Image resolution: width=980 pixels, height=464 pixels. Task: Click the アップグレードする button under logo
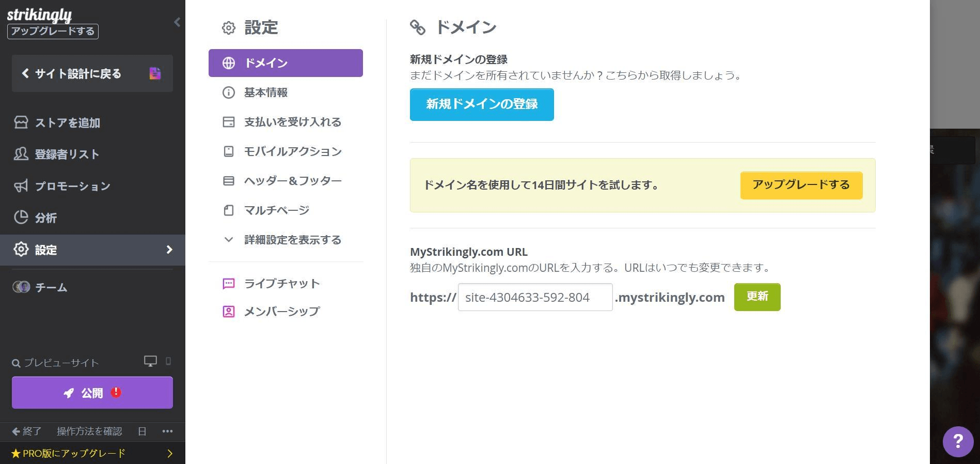[53, 31]
